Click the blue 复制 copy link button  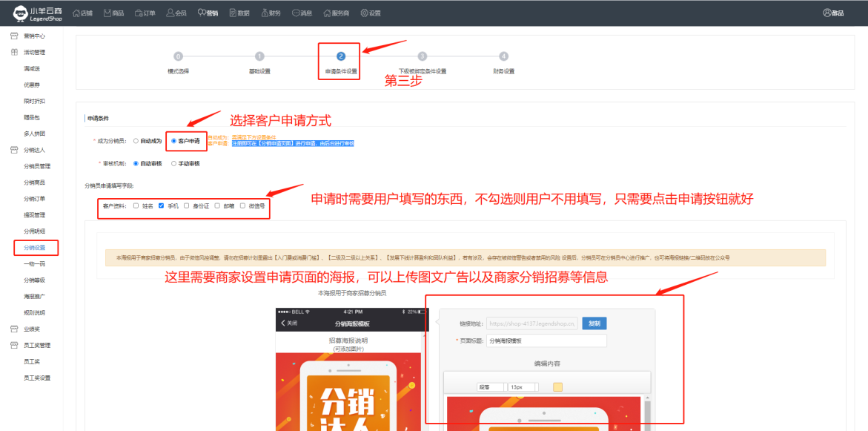click(x=594, y=323)
